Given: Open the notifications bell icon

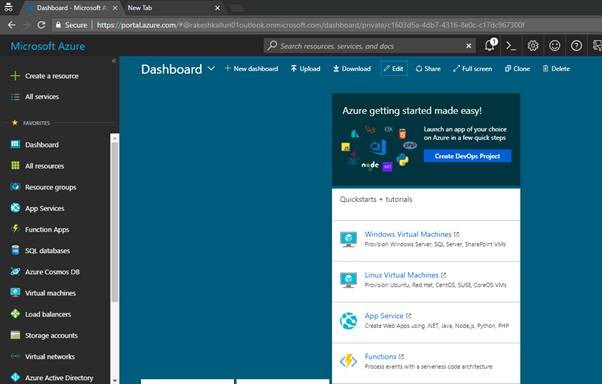Looking at the screenshot, I should [490, 45].
